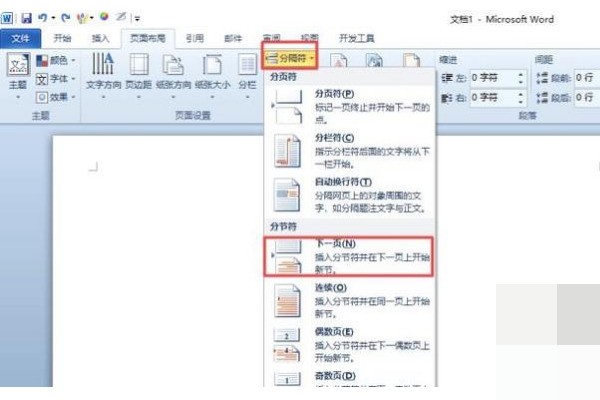The width and height of the screenshot is (600, 400).
Task: Insert a 分页符(P) page break
Action: pos(350,106)
